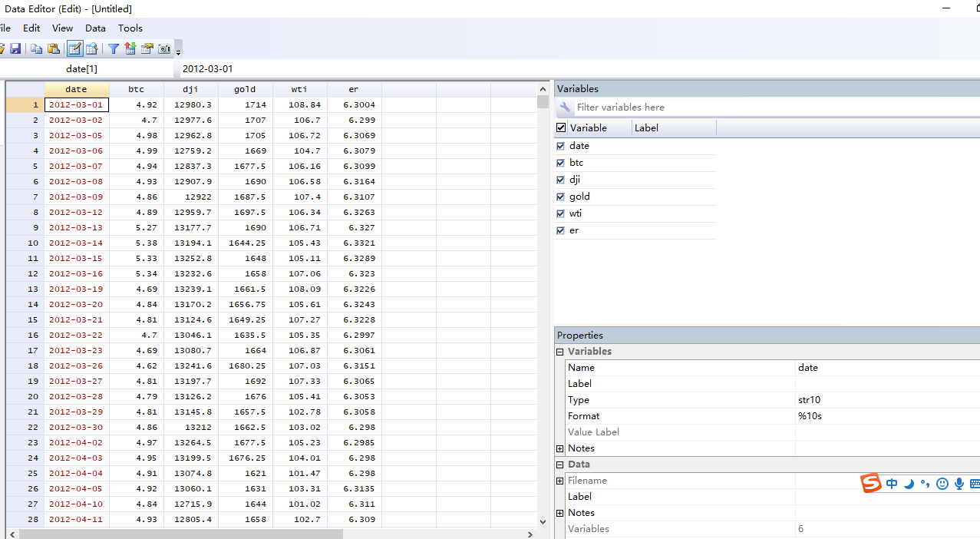Click the Snapshots camera icon
The height and width of the screenshot is (539, 980).
coord(164,49)
